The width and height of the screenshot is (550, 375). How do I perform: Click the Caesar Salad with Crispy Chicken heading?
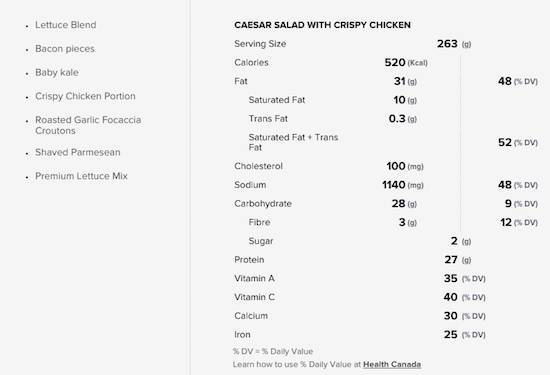322,25
